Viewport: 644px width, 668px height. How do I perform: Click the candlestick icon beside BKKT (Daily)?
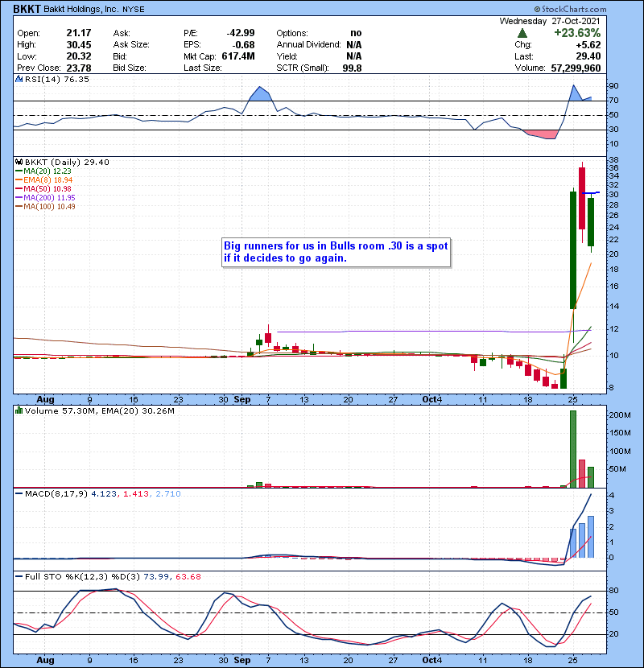[x=19, y=163]
